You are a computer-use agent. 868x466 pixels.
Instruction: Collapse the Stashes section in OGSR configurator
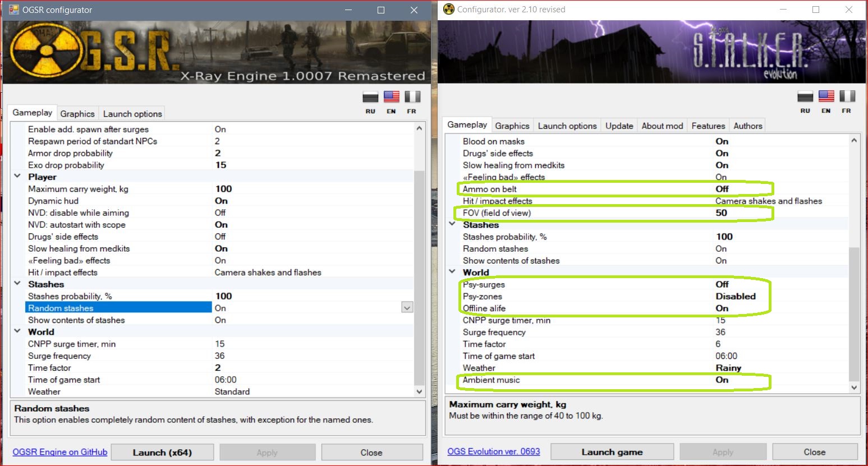click(17, 283)
